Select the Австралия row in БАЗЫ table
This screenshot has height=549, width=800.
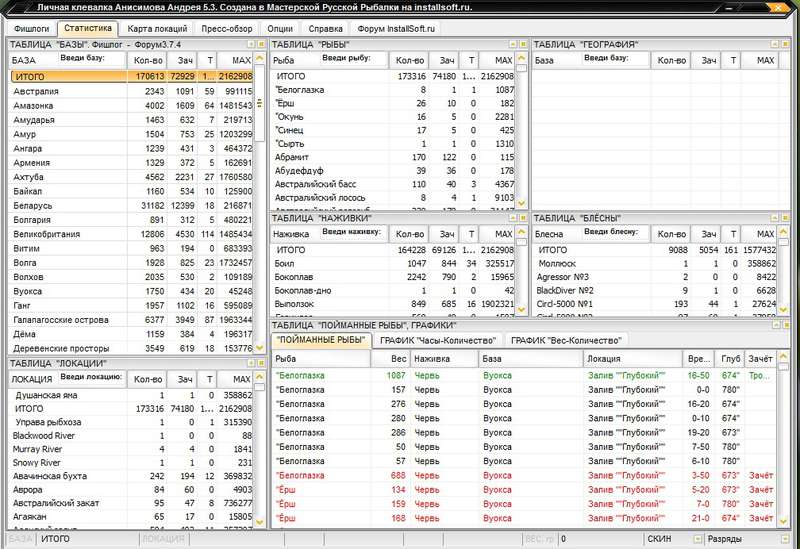point(132,91)
